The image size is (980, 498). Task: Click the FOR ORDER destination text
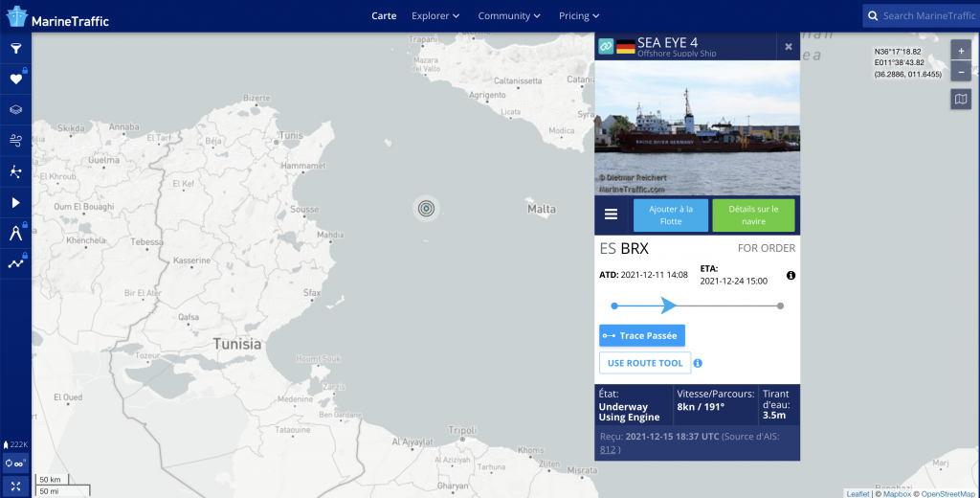(767, 248)
